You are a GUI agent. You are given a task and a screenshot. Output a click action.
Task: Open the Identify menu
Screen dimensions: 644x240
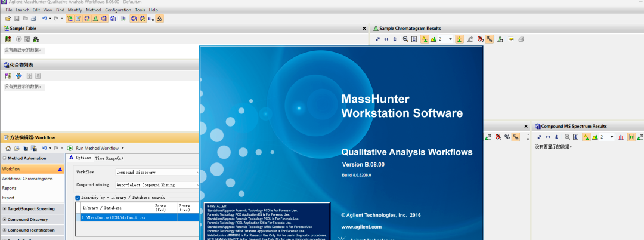point(75,10)
